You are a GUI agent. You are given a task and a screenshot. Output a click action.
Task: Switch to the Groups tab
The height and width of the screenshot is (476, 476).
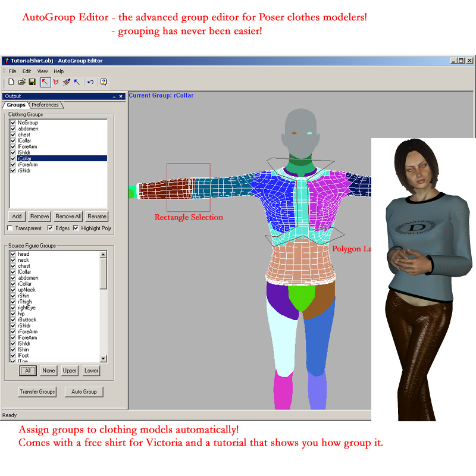pos(16,105)
